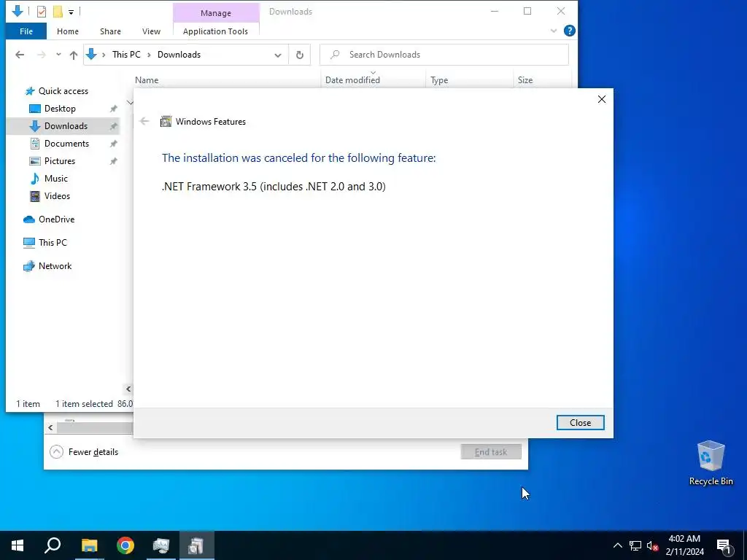The width and height of the screenshot is (747, 560).
Task: Click the X on Windows Features dialog
Action: click(x=602, y=99)
